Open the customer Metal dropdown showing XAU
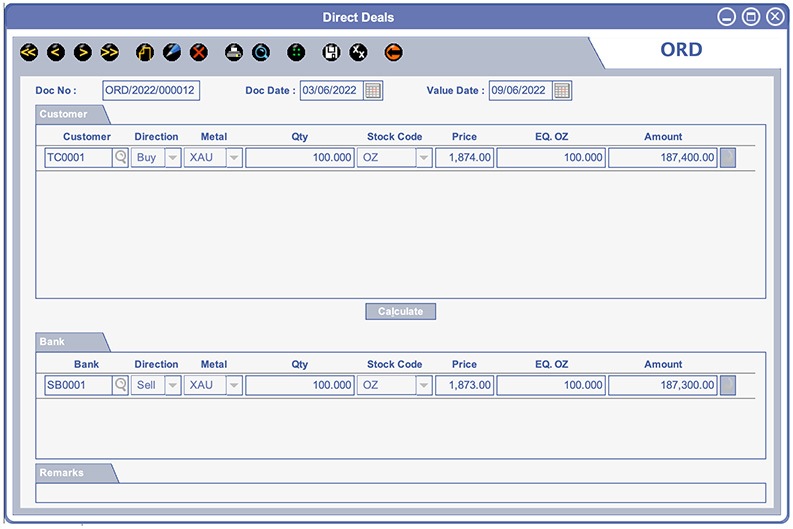Screen dimensions: 793x529 point(234,157)
